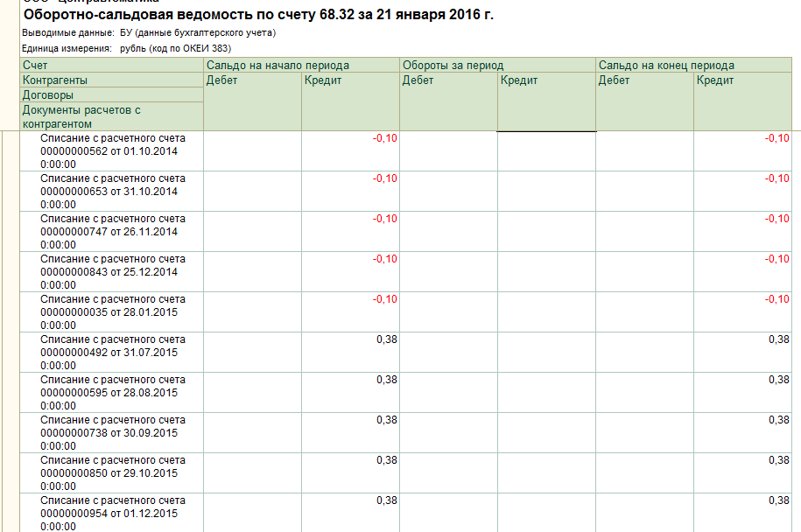
Task: Click the "Обороты за период" column header
Action: (x=497, y=66)
